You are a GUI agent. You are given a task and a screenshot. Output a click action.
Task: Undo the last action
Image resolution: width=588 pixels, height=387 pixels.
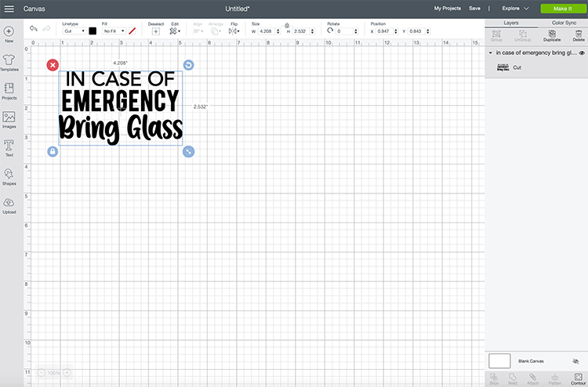tap(34, 28)
